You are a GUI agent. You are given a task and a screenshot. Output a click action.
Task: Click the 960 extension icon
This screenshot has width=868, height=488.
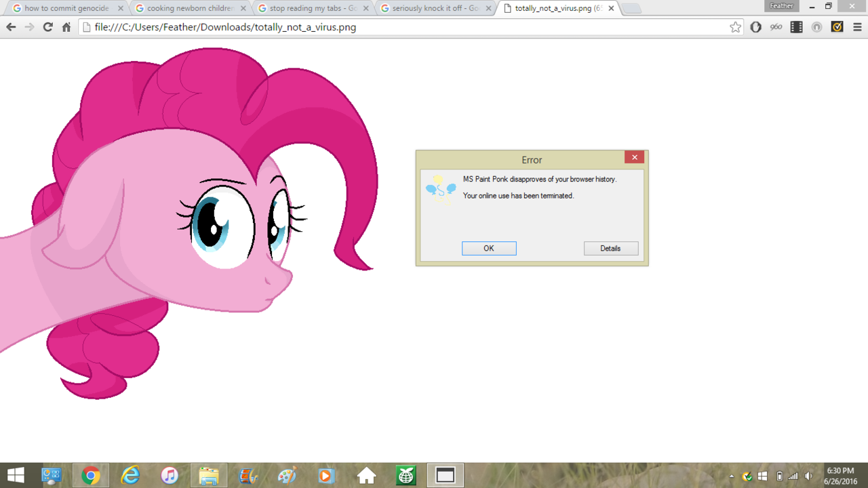point(776,27)
